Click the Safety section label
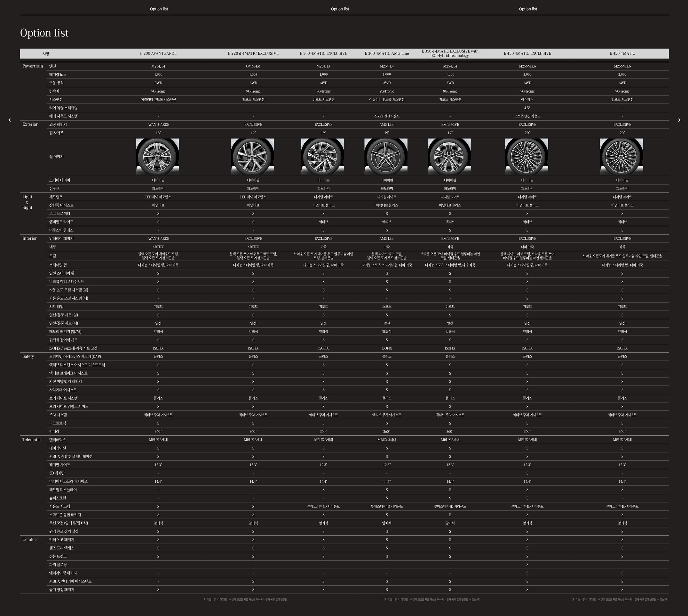This screenshot has width=688, height=616. coord(28,356)
